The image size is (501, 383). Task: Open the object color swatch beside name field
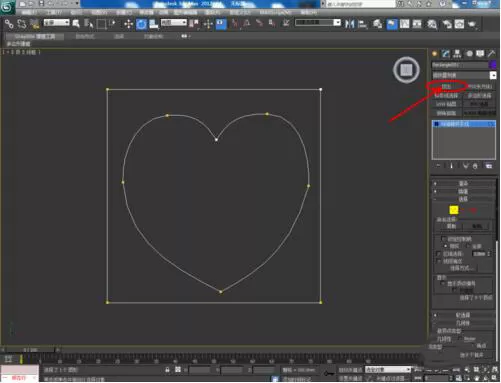[492, 65]
